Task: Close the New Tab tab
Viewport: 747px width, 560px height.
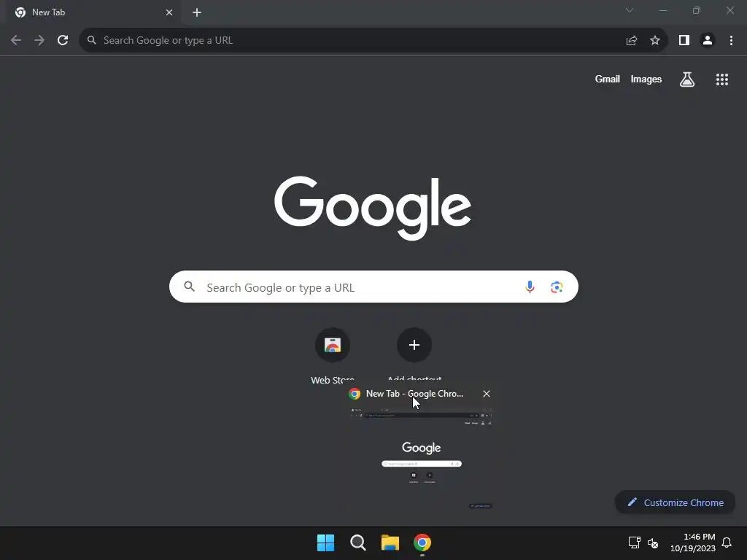Action: 169,12
